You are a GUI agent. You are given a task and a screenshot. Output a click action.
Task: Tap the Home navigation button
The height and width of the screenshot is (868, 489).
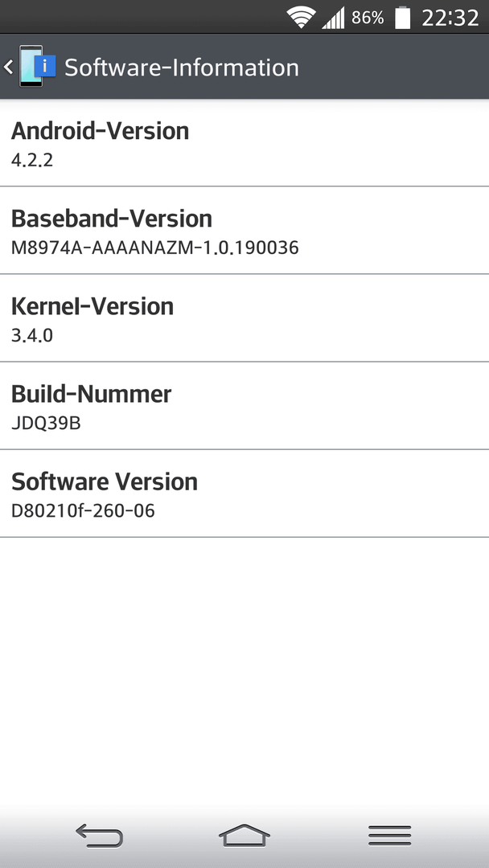click(244, 835)
